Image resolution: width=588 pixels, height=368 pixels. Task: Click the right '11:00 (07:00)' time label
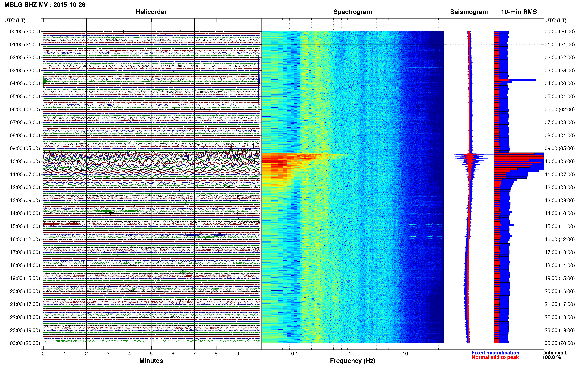coord(560,174)
